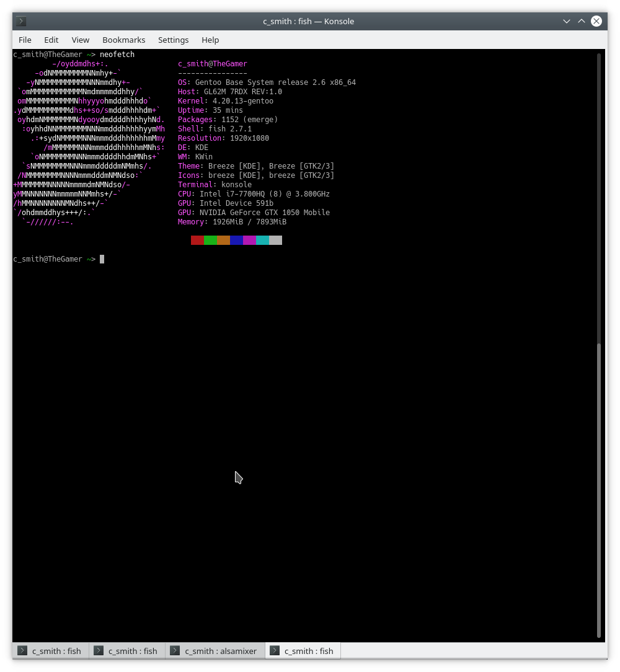Click the 'neofetch' command text on first line

click(117, 55)
